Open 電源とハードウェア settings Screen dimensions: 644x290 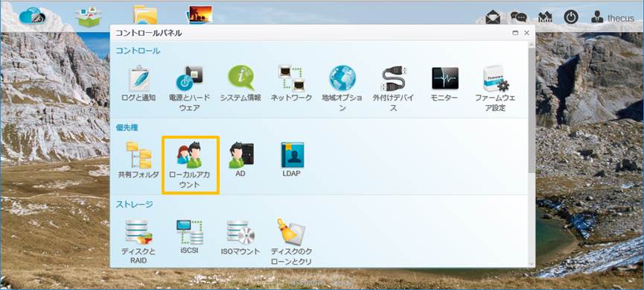189,78
